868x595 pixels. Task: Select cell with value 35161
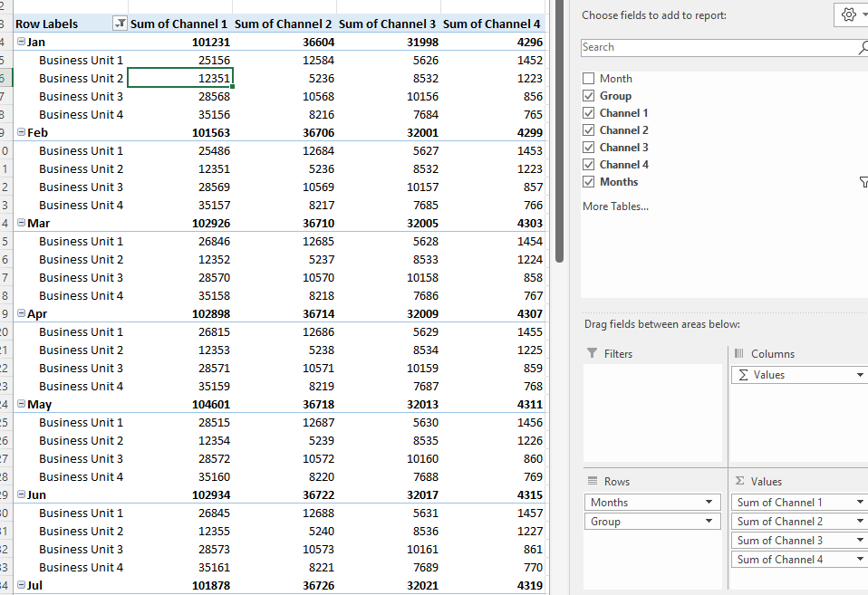(x=180, y=567)
